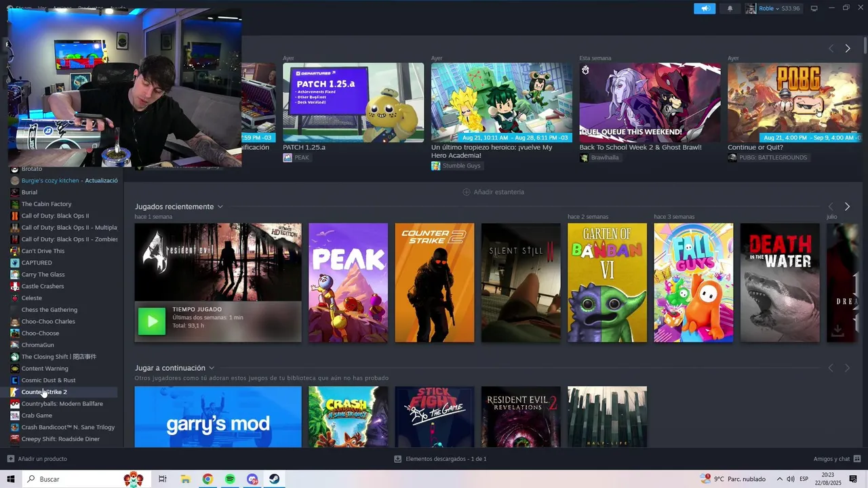Open Task View in the taskbar
This screenshot has width=868, height=488.
point(163,479)
